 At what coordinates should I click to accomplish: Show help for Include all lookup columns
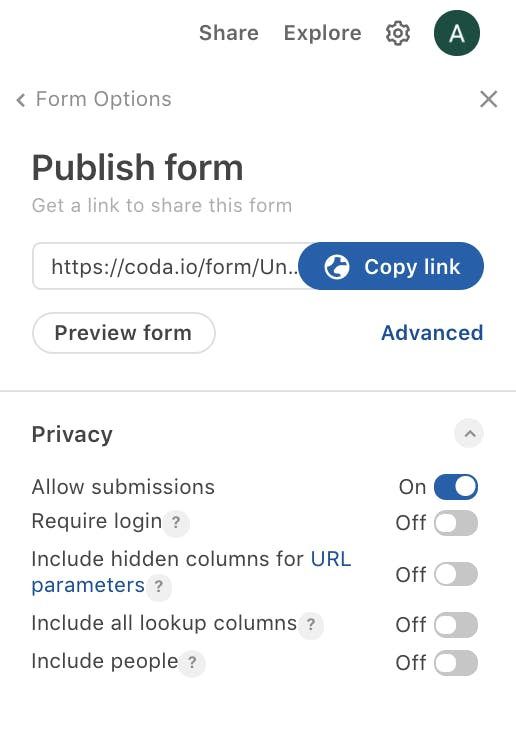click(x=311, y=624)
